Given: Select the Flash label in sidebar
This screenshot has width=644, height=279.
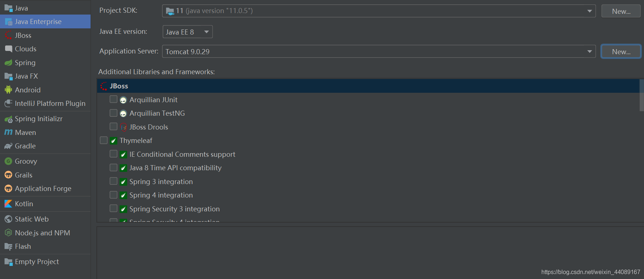Looking at the screenshot, I should pyautogui.click(x=23, y=246).
